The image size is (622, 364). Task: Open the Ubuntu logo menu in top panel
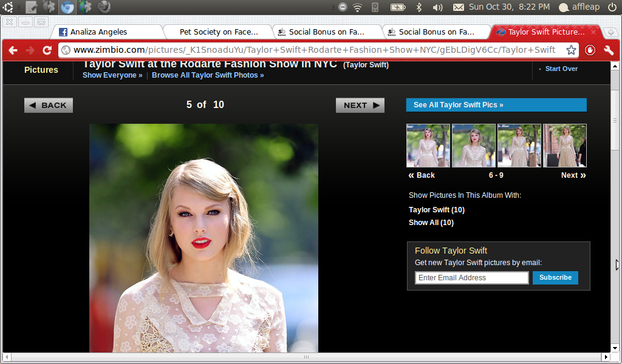pyautogui.click(x=7, y=7)
